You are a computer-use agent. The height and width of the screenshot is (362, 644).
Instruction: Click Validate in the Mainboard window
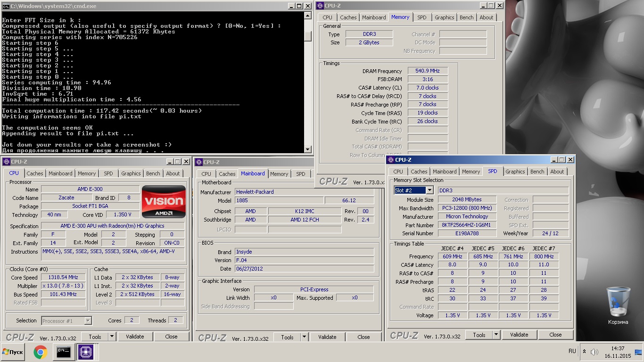pos(327,337)
